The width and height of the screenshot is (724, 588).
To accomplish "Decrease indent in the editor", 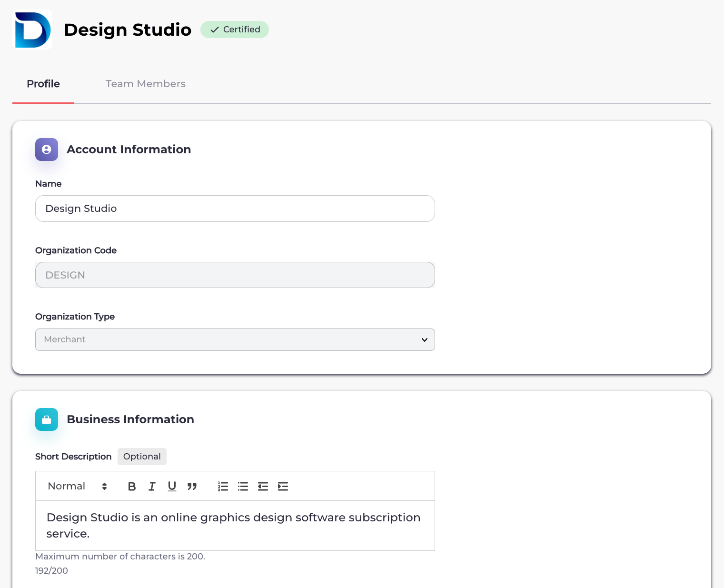I will pos(263,486).
